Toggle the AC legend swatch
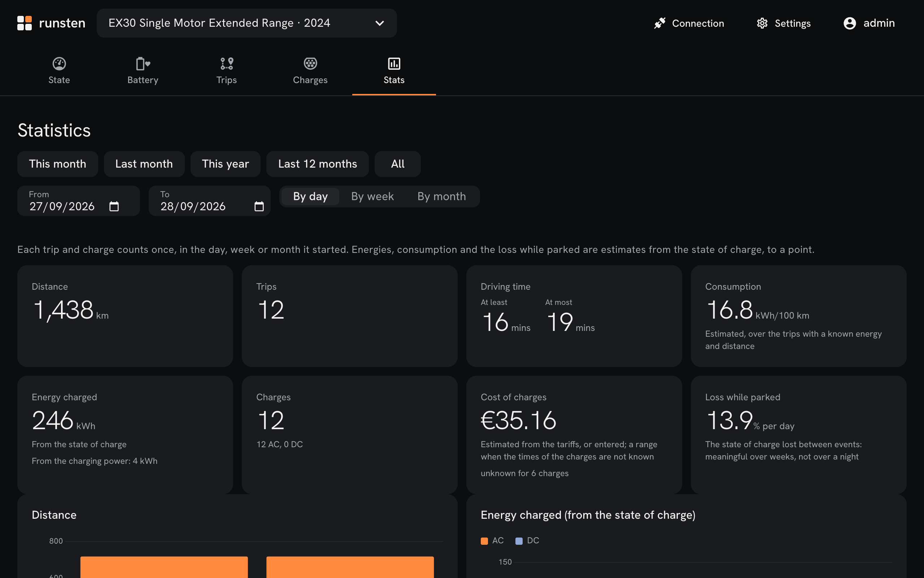The image size is (924, 578). tap(484, 541)
